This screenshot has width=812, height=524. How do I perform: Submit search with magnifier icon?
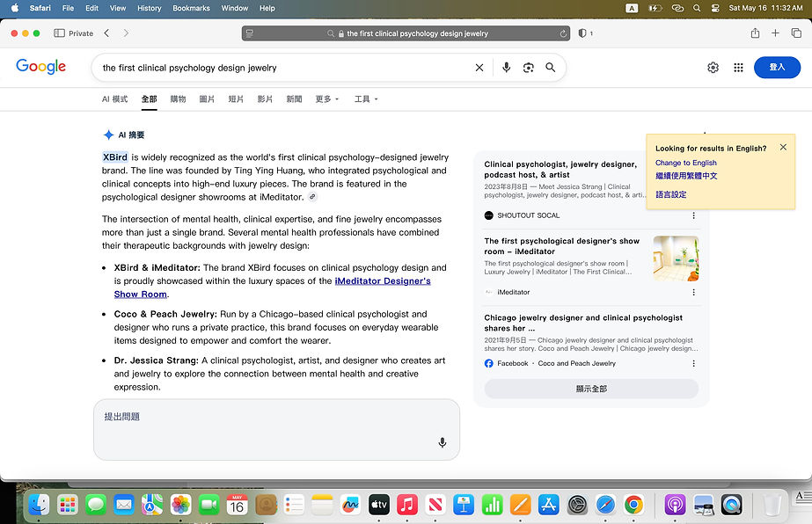pyautogui.click(x=551, y=68)
